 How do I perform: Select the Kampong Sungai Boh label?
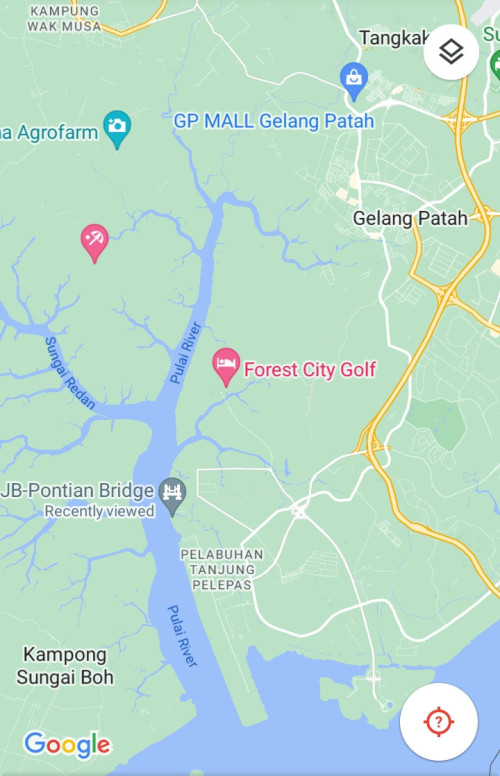[x=65, y=666]
